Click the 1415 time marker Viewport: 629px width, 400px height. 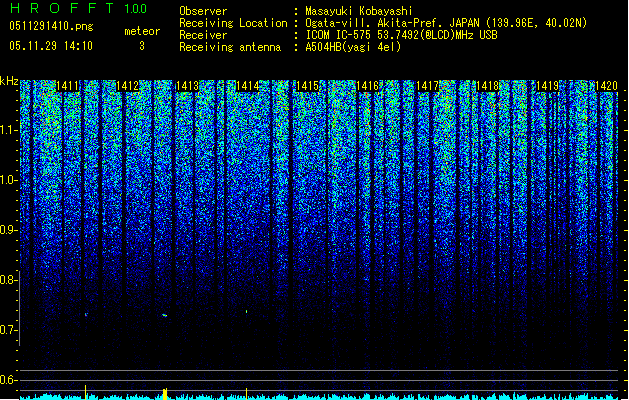[307, 86]
